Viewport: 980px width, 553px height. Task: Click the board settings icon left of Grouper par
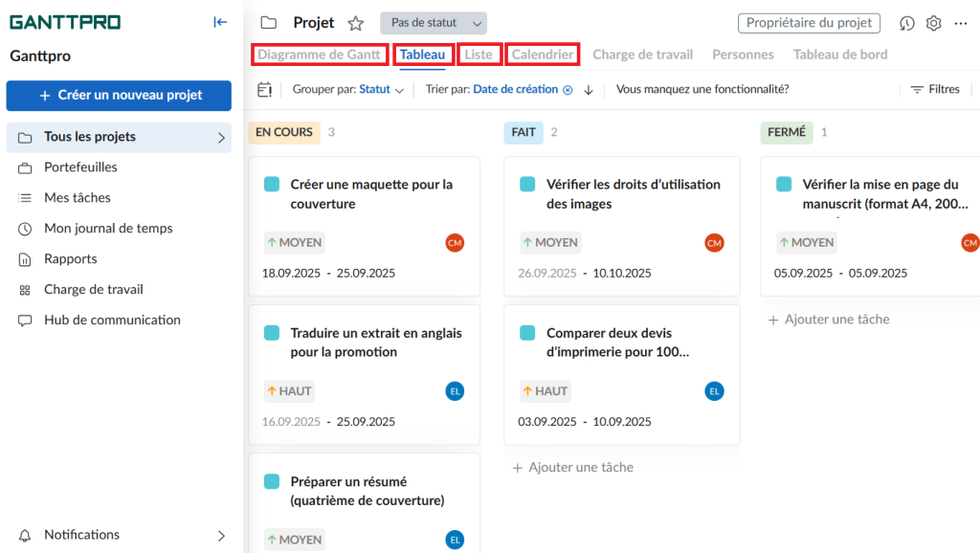click(x=263, y=88)
